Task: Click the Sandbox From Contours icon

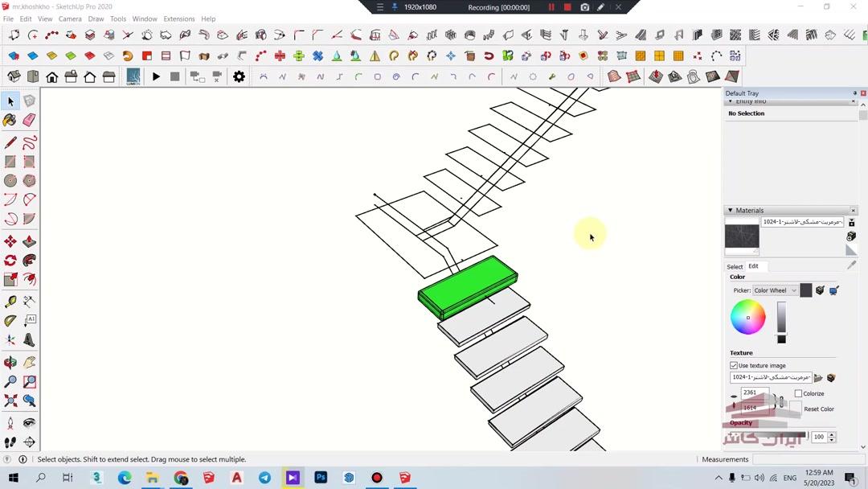Action: point(614,76)
